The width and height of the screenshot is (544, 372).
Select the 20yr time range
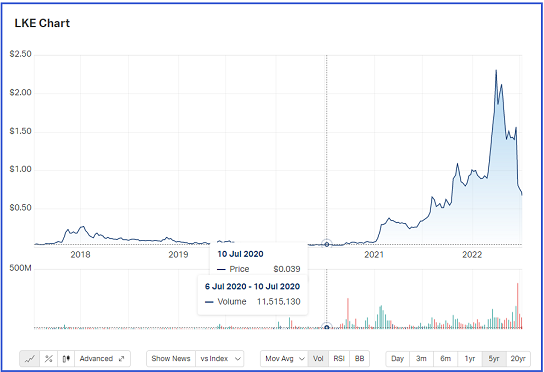(x=518, y=358)
